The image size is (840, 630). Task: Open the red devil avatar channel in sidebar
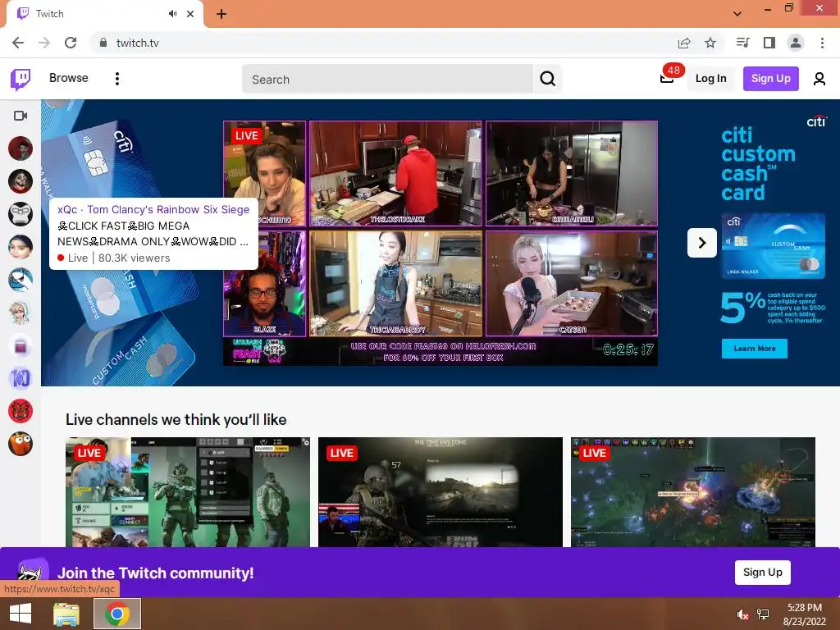pyautogui.click(x=21, y=411)
